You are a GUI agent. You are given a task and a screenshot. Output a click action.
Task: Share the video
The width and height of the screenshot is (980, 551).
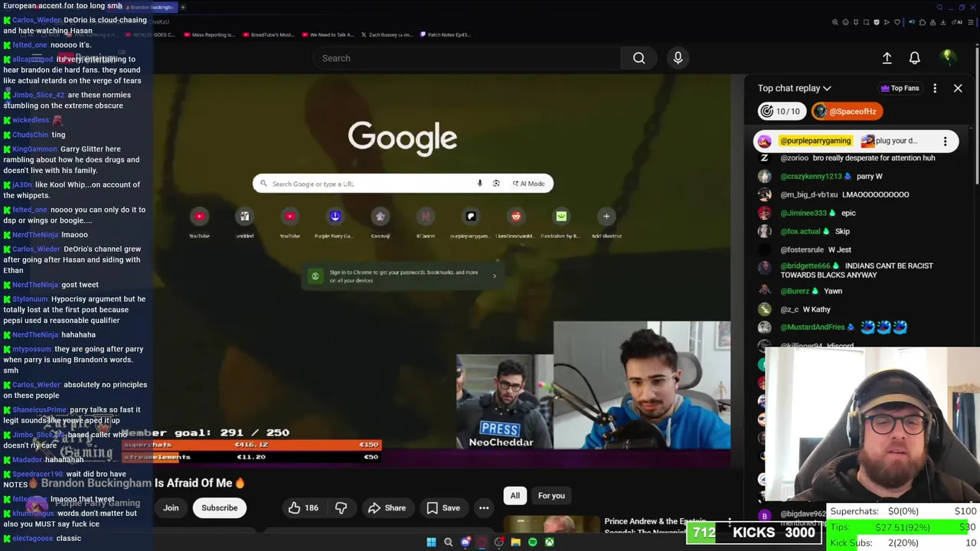tap(387, 508)
